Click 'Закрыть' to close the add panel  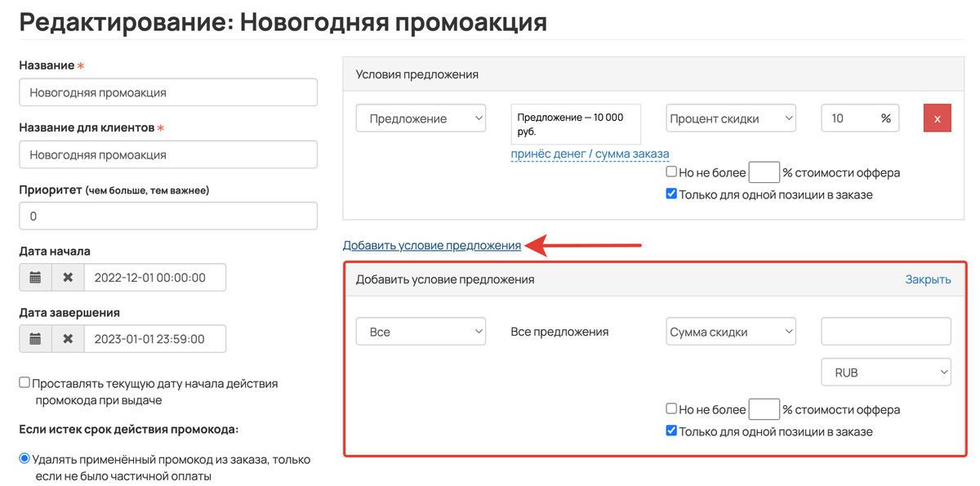(x=928, y=279)
